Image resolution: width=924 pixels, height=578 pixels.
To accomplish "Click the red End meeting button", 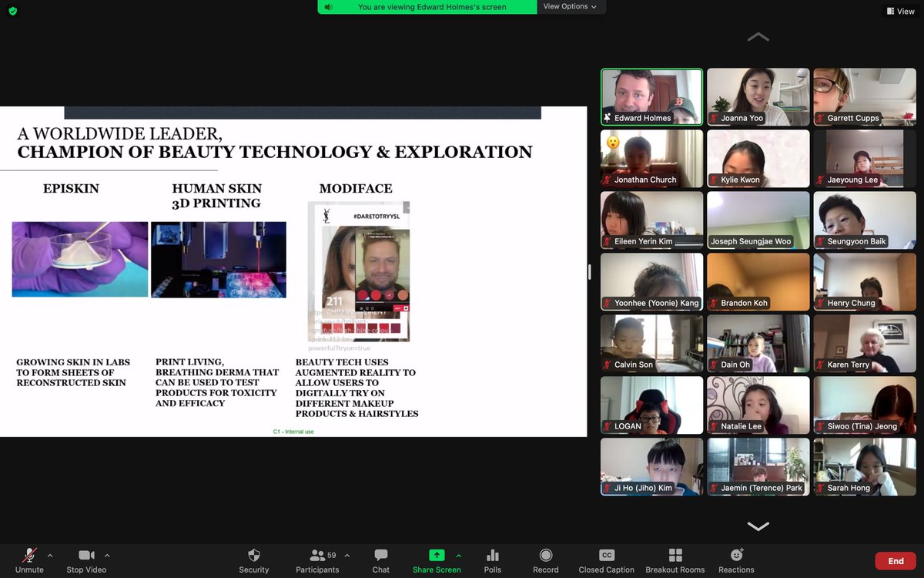I will (x=896, y=561).
